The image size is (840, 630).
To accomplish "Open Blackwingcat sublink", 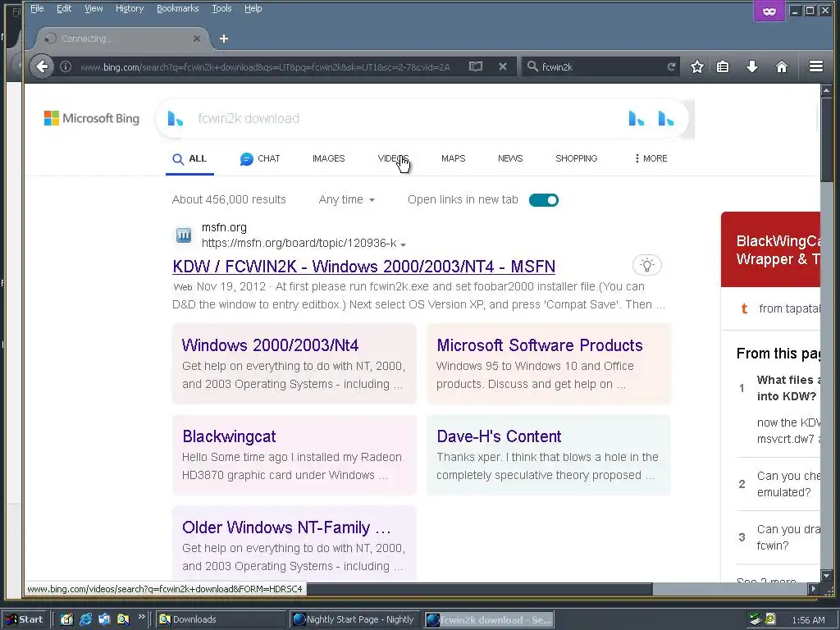I will (x=230, y=436).
